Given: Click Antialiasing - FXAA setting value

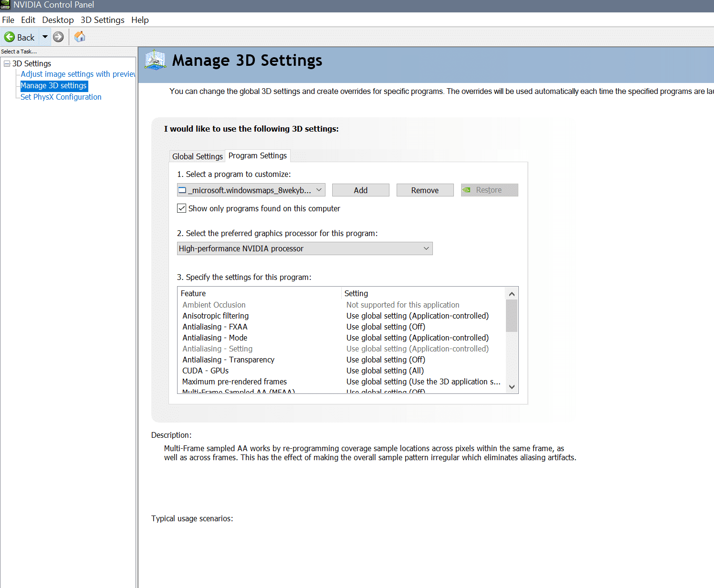Looking at the screenshot, I should [386, 327].
